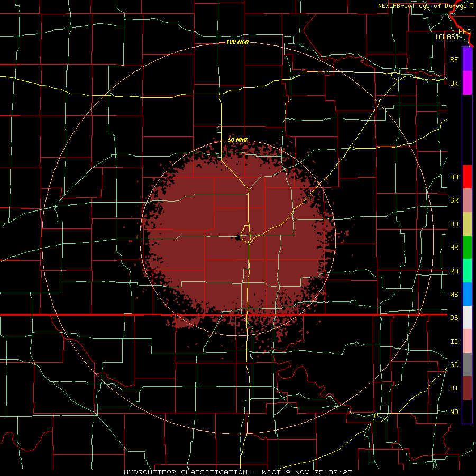Click the ND legend label

click(454, 411)
